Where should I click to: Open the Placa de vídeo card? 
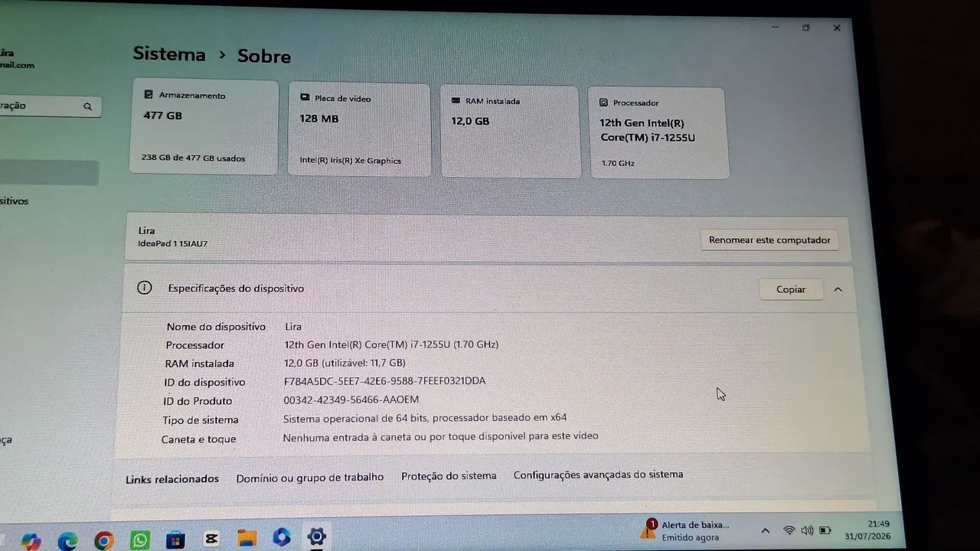point(359,129)
